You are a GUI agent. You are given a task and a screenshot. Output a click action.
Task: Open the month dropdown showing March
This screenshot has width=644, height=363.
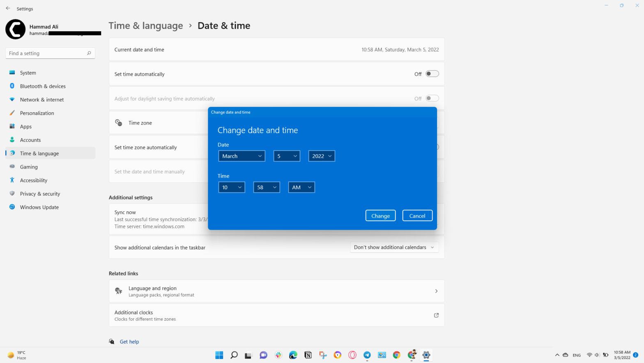point(241,156)
